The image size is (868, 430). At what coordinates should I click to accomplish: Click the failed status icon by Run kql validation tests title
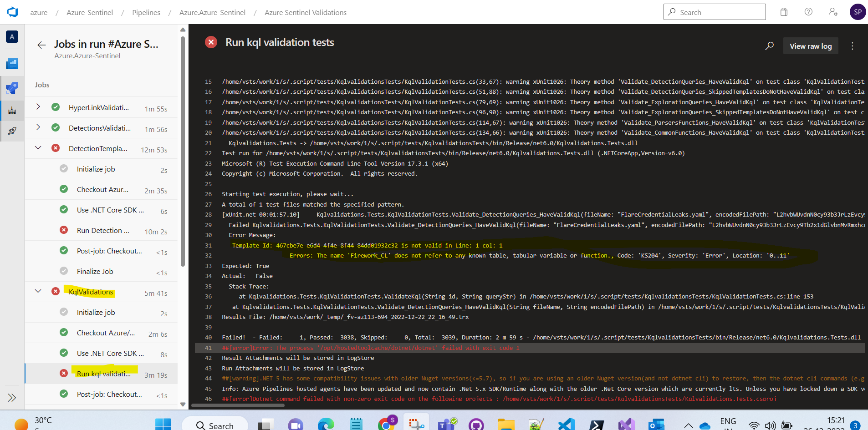click(211, 42)
